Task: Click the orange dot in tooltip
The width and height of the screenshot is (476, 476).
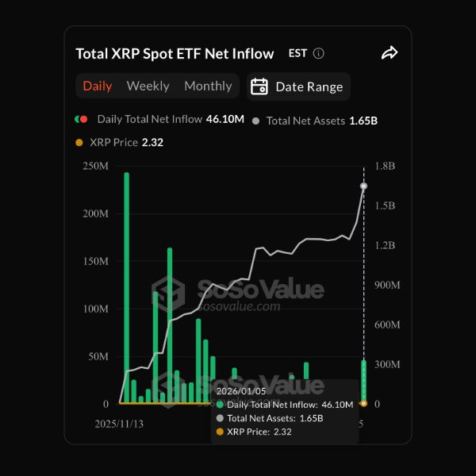Action: (x=220, y=432)
